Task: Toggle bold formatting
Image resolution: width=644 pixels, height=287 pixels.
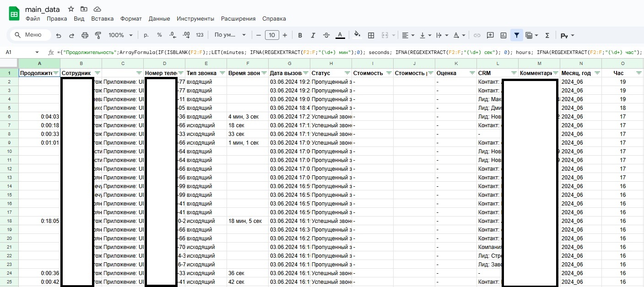Action: pyautogui.click(x=300, y=35)
